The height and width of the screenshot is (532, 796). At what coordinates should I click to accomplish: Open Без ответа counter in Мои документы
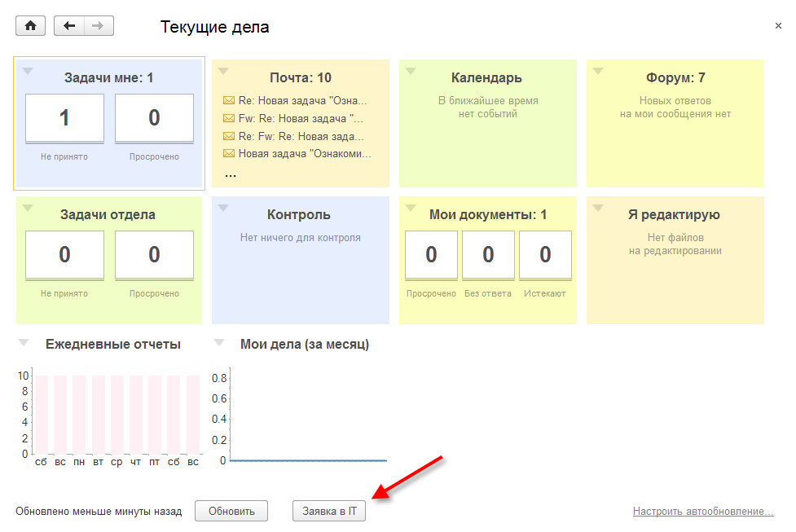[x=488, y=255]
